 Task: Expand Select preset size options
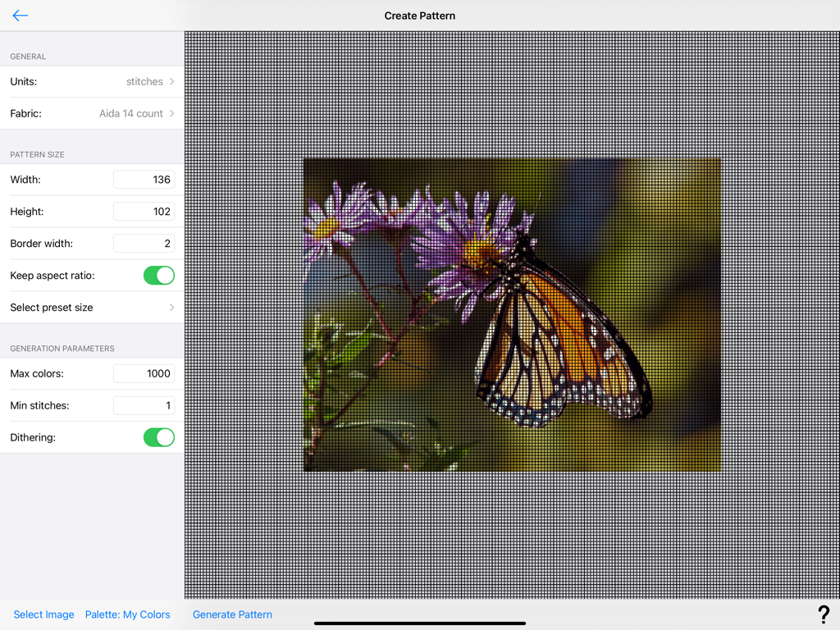(x=90, y=307)
